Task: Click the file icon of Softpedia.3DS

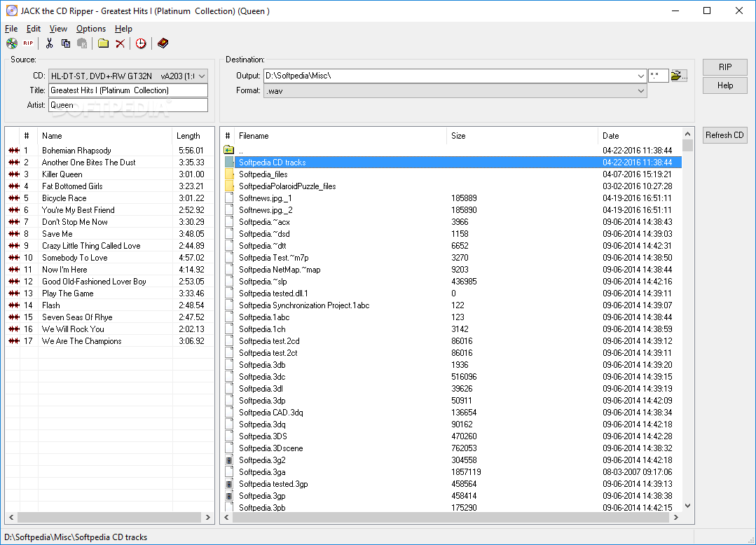Action: tap(229, 436)
